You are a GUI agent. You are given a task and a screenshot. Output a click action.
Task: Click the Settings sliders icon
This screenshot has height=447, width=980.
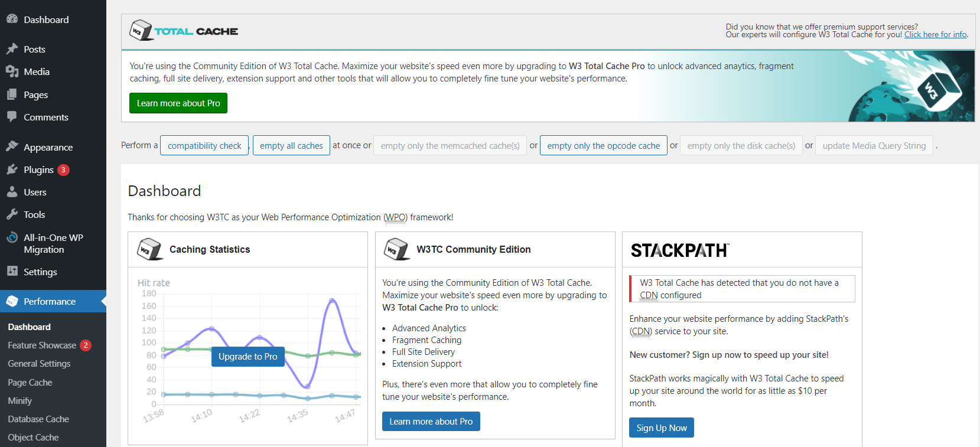click(12, 272)
